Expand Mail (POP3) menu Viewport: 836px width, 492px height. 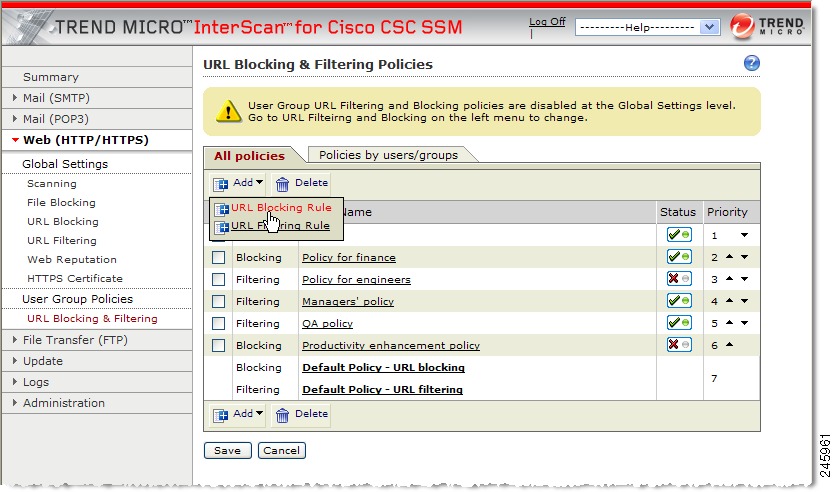click(x=15, y=118)
